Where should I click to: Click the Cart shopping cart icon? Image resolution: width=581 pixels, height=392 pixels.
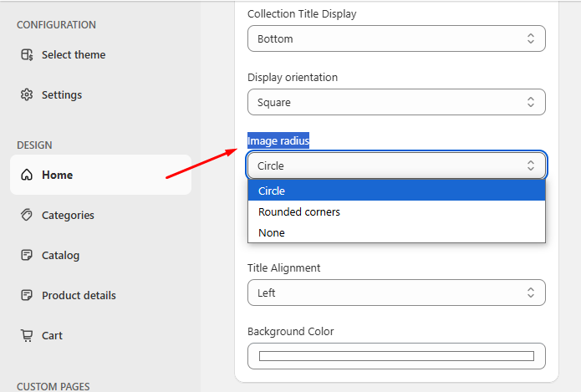(27, 335)
